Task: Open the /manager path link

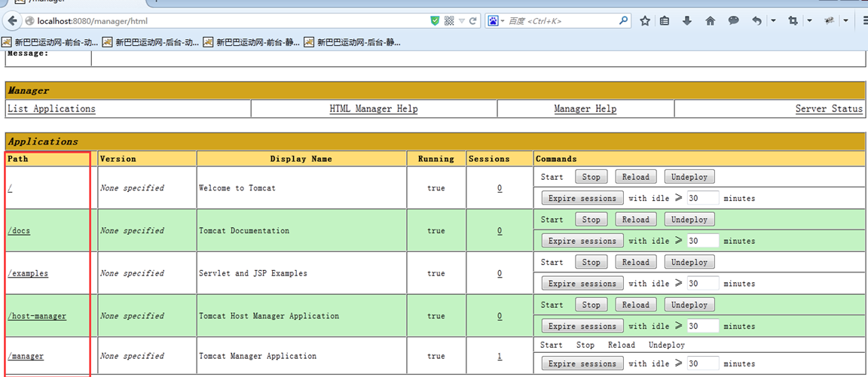Action: [x=26, y=356]
